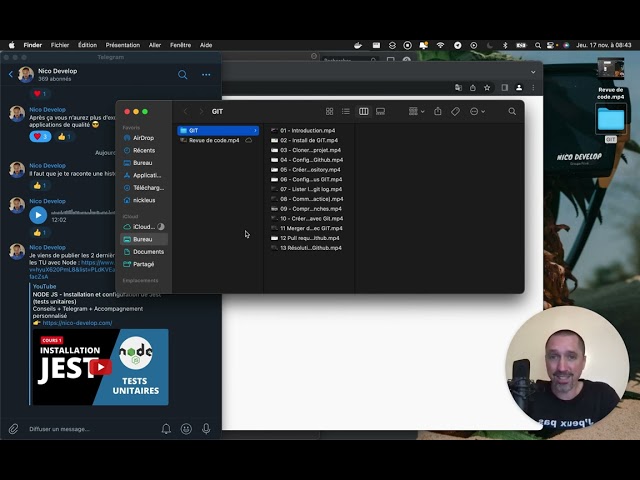The height and width of the screenshot is (480, 640).
Task: Switch Finder to gallery view
Action: pos(380,111)
